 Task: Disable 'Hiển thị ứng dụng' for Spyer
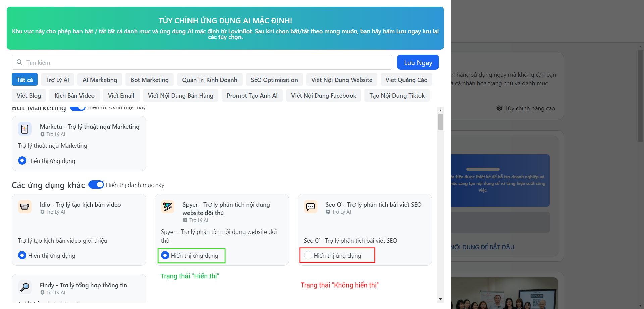pyautogui.click(x=165, y=255)
